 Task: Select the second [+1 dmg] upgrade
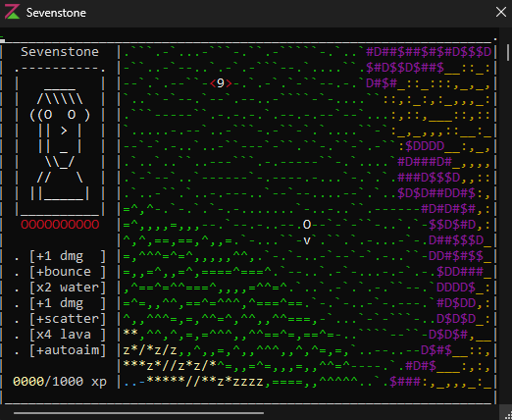pos(68,303)
